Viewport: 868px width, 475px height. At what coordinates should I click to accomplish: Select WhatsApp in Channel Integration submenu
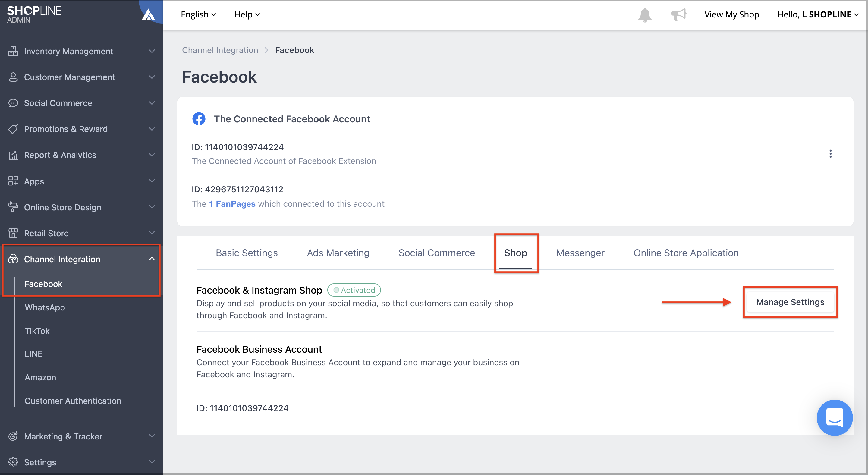pos(45,307)
